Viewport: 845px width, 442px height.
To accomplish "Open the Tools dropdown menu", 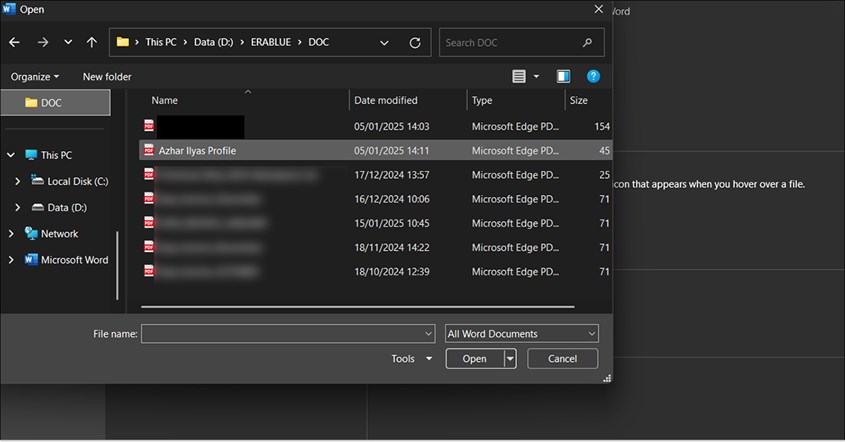I will 412,359.
